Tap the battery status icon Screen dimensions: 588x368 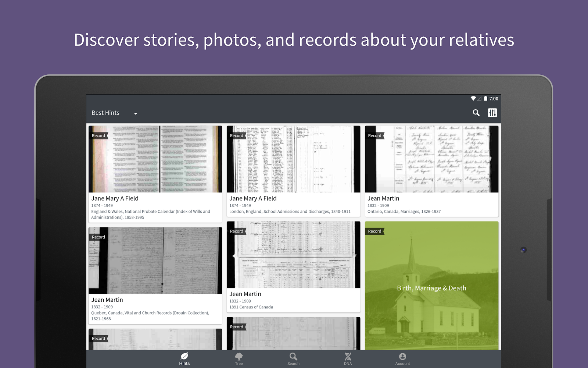(x=485, y=99)
